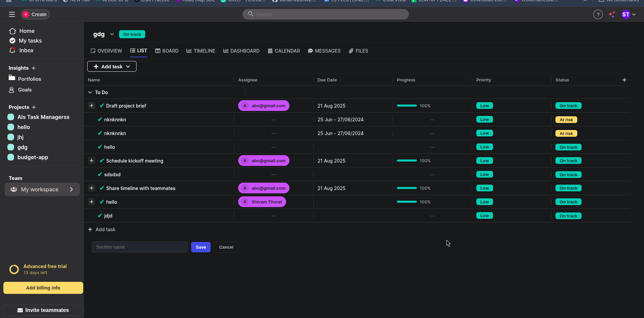The width and height of the screenshot is (644, 318).
Task: Click the help question mark icon
Action: [598, 14]
